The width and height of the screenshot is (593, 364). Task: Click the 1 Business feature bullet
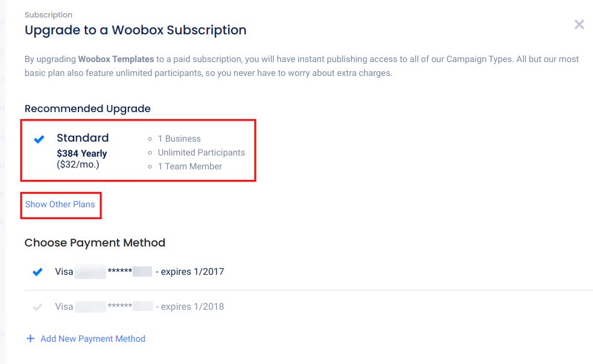point(179,139)
